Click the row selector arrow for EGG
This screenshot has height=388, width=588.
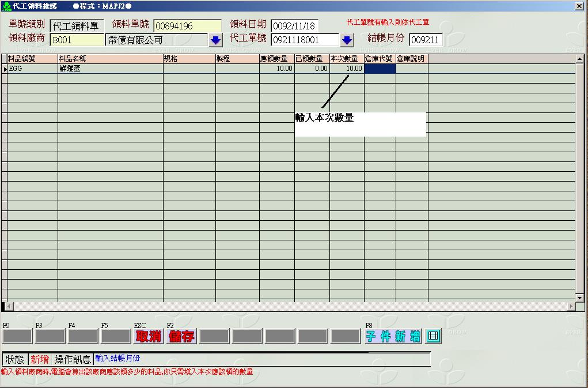coord(4,69)
